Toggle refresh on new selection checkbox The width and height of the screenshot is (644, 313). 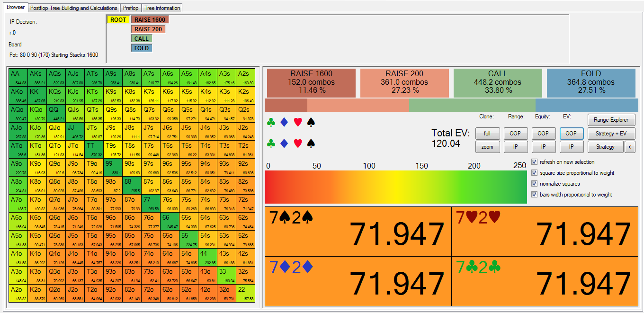[x=535, y=162]
